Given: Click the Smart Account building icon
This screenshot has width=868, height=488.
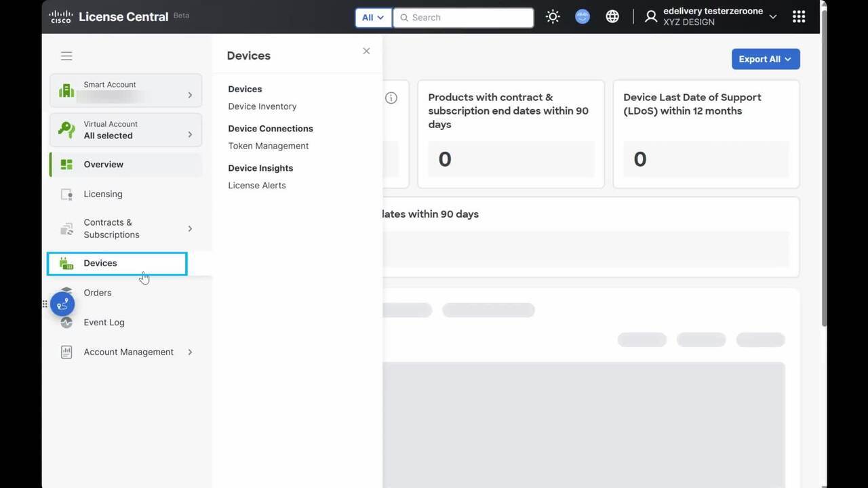Looking at the screenshot, I should point(66,90).
